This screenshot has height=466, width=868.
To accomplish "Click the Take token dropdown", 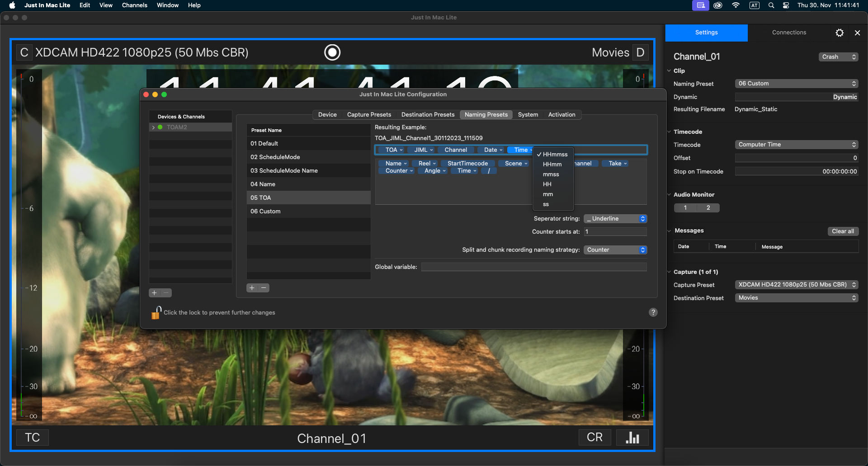I will 615,164.
